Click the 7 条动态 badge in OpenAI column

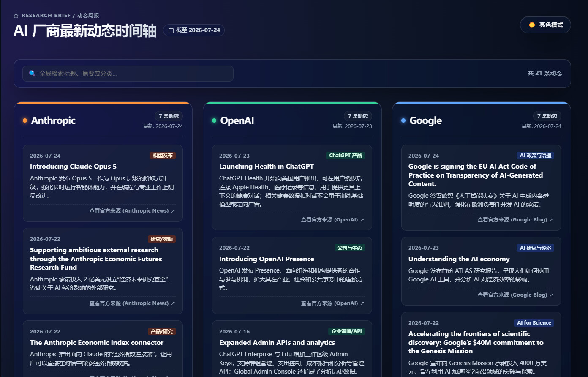[358, 116]
